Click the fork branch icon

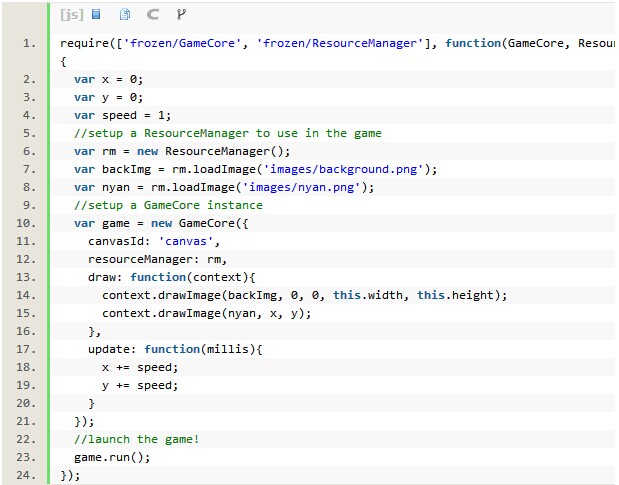click(181, 15)
